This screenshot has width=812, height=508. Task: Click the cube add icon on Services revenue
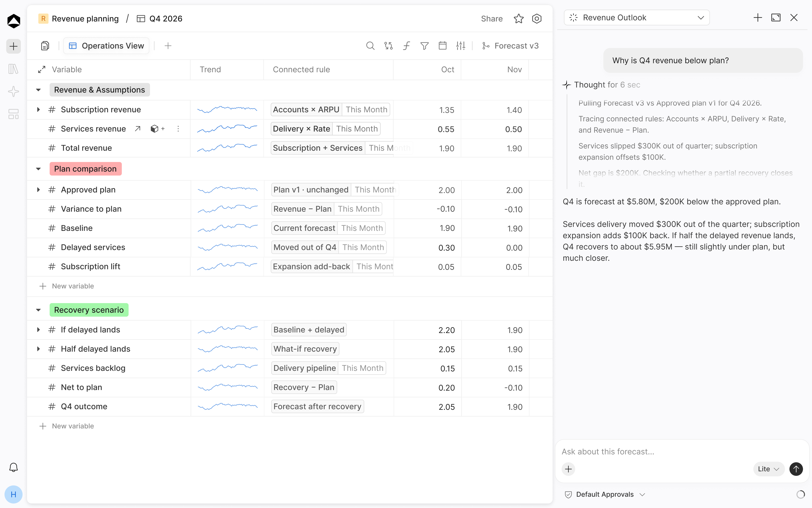click(x=157, y=129)
